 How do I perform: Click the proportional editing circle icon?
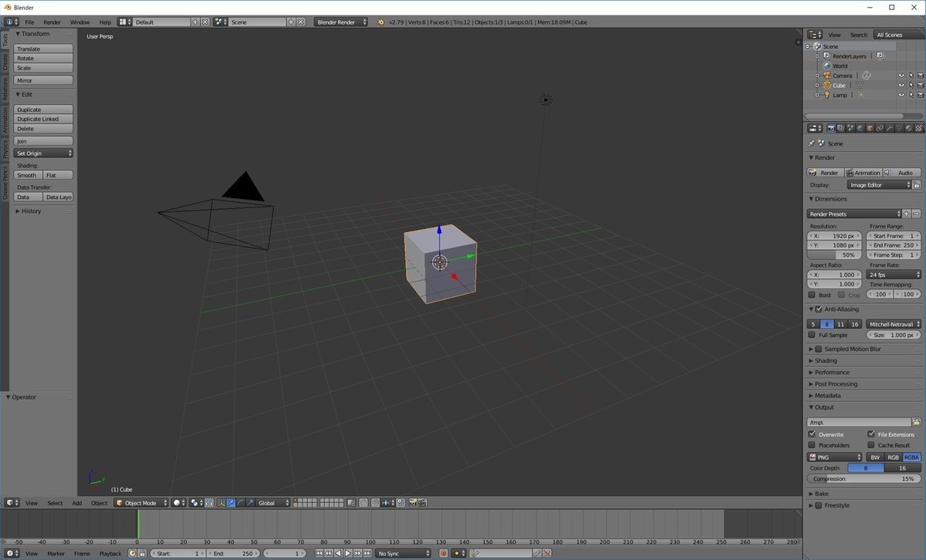point(363,503)
